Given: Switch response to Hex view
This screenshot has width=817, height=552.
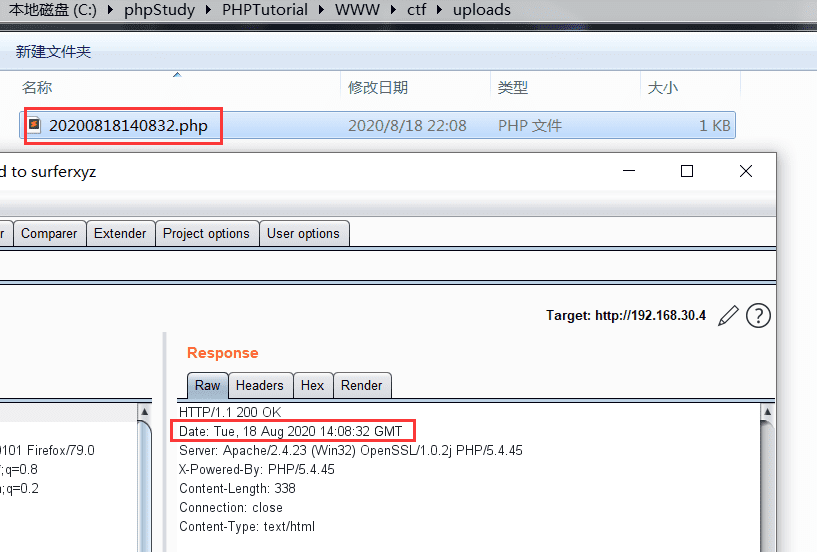Looking at the screenshot, I should 312,386.
